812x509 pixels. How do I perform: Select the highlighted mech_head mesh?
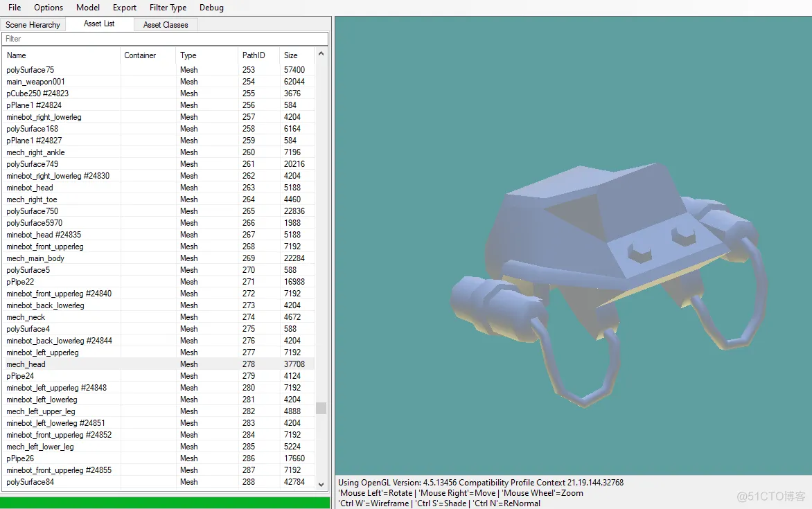point(159,364)
